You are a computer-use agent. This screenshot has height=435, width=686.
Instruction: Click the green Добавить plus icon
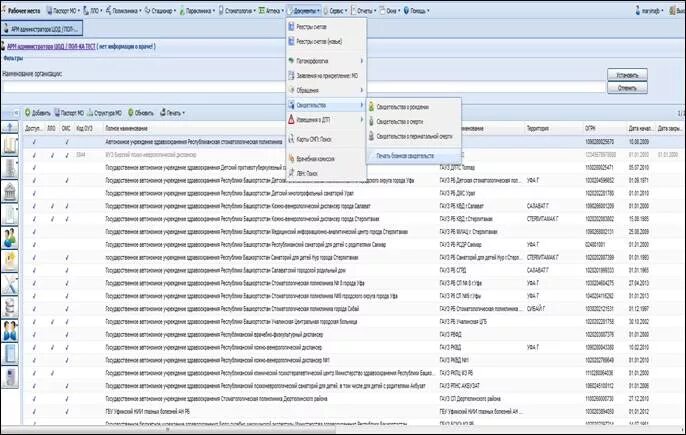point(28,112)
